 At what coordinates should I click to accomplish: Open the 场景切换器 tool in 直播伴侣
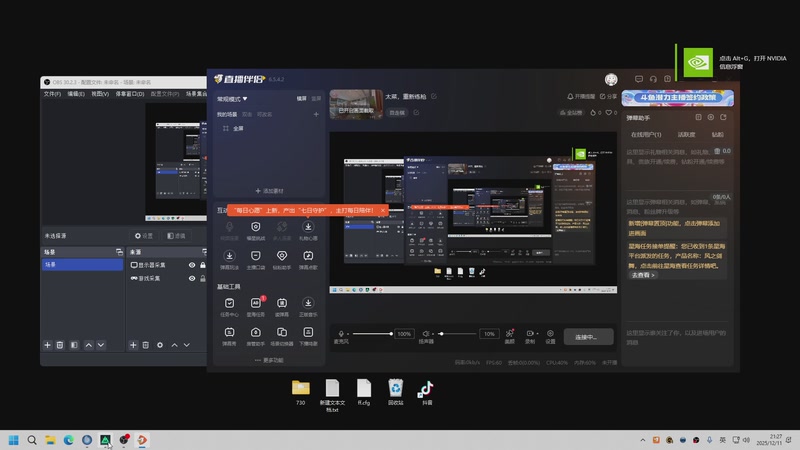pos(282,336)
